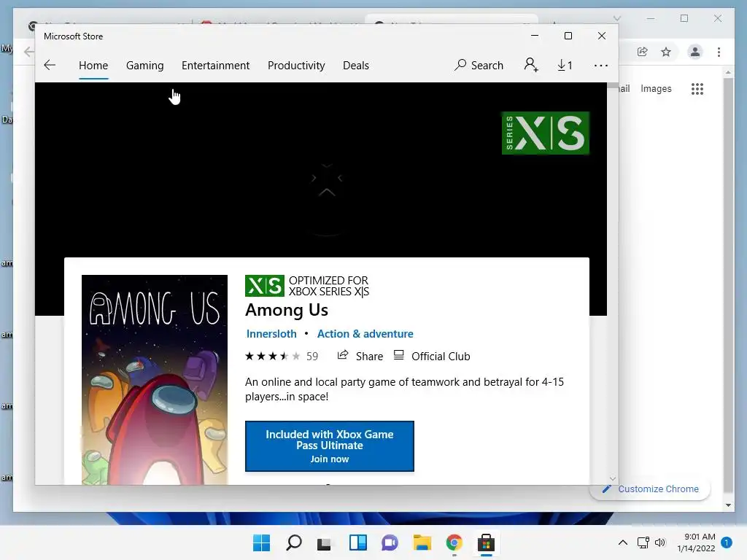The width and height of the screenshot is (747, 560).
Task: Open Widgets from the taskbar
Action: click(x=357, y=542)
